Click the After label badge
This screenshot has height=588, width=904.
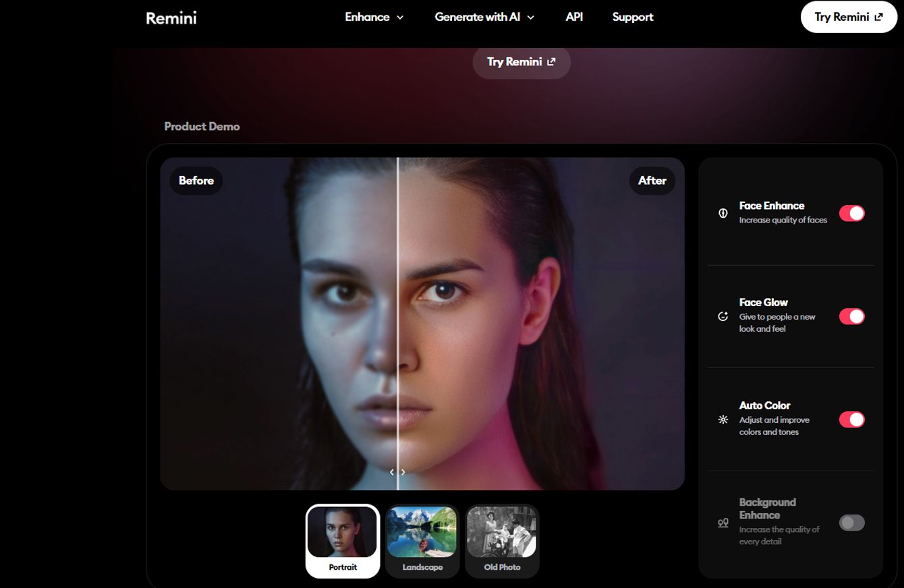652,181
